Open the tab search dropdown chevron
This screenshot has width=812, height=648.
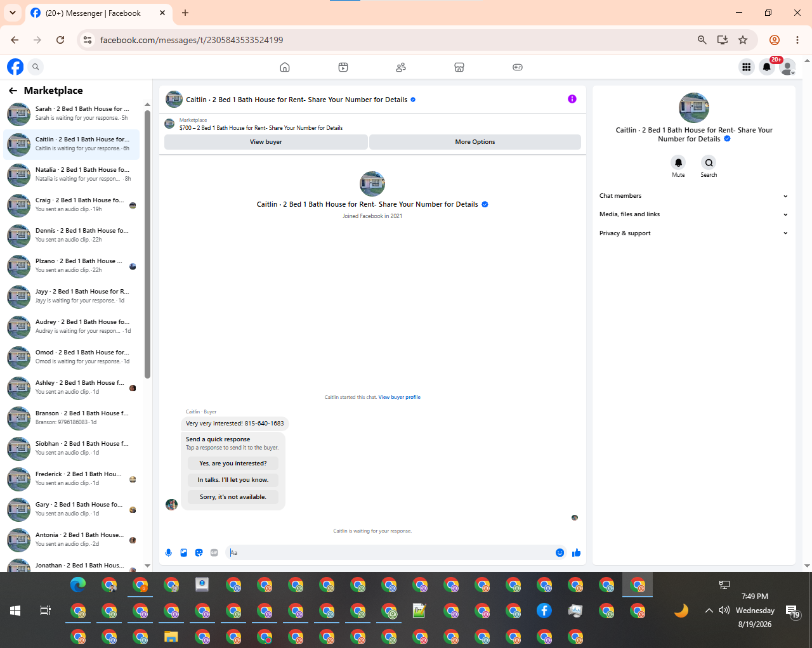point(13,13)
